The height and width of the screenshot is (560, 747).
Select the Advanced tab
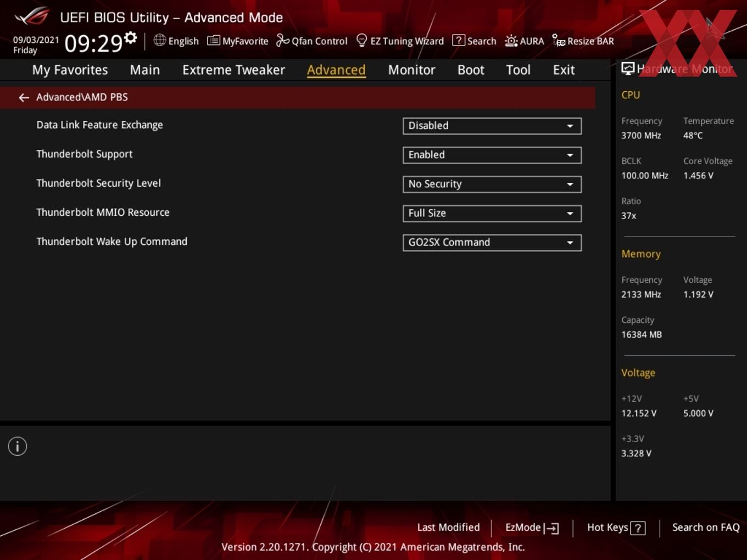(x=336, y=70)
